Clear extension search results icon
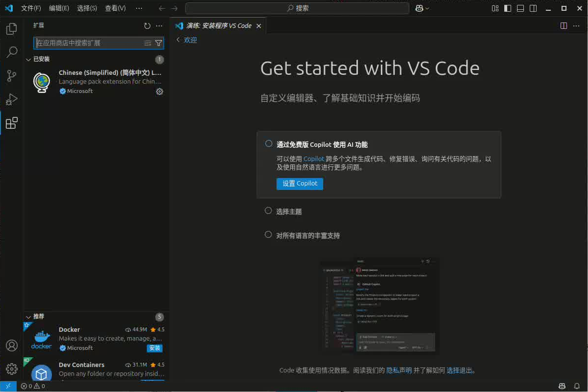 (147, 43)
